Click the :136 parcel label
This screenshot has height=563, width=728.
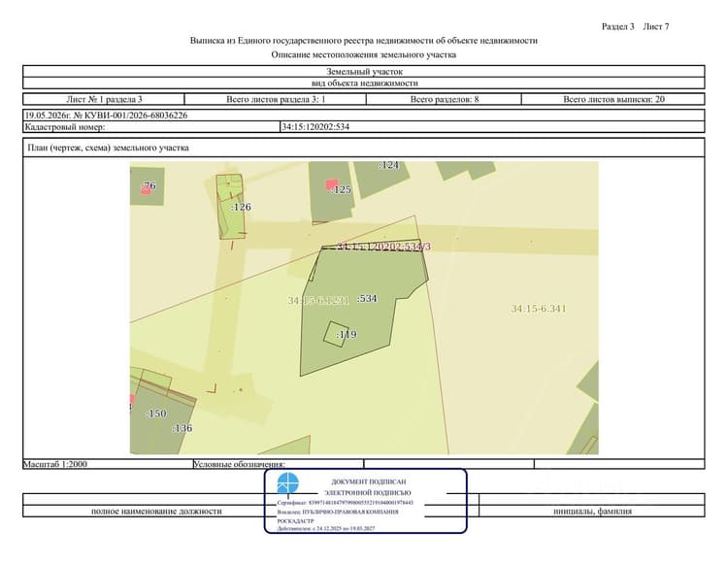click(x=182, y=428)
